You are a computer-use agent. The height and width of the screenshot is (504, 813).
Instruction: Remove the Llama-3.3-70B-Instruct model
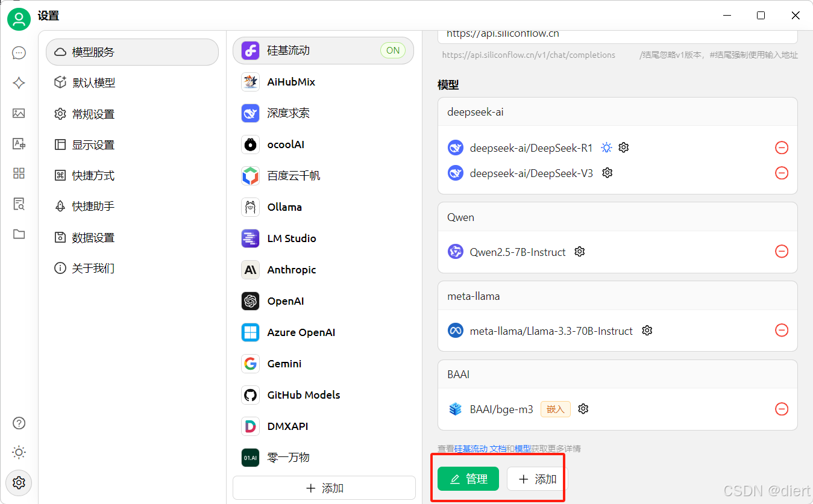tap(782, 331)
